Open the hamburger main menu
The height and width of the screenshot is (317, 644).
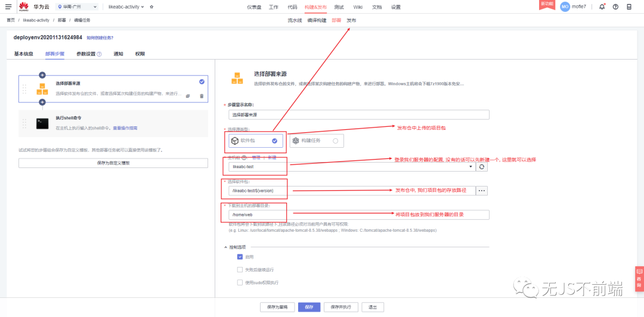pos(8,7)
